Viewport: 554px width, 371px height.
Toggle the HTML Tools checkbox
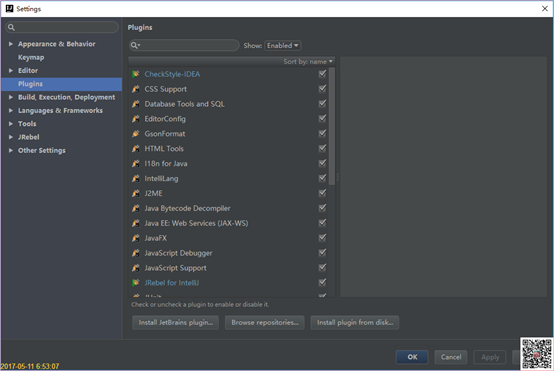click(x=322, y=148)
